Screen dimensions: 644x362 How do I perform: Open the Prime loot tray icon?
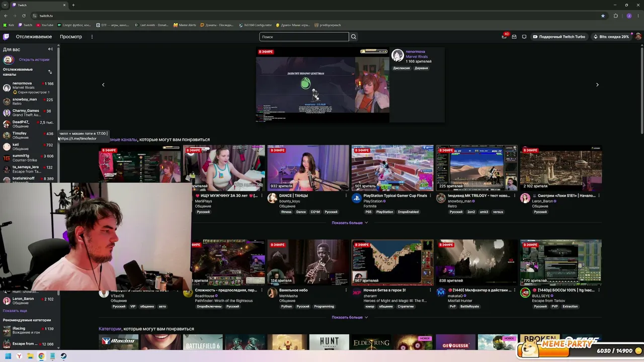pyautogui.click(x=514, y=37)
